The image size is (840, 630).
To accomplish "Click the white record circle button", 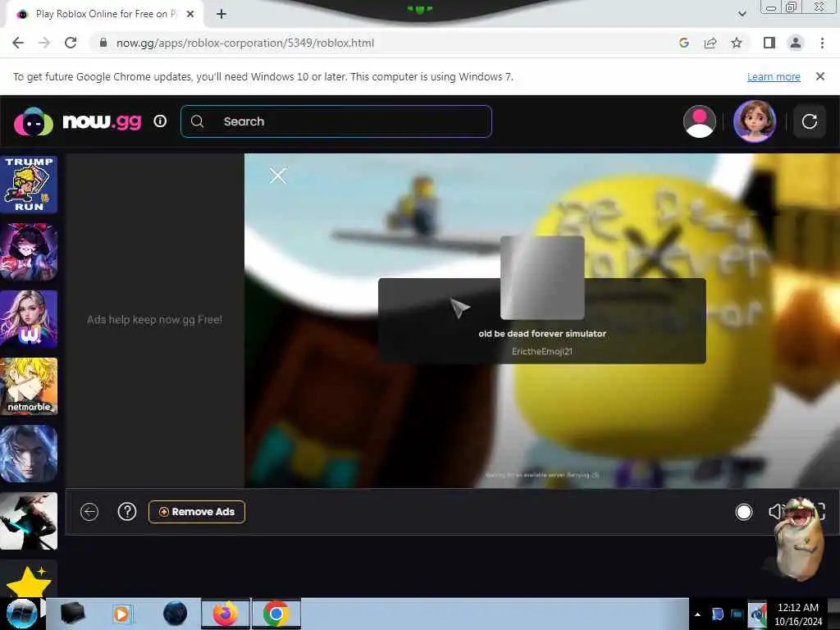I will click(x=743, y=512).
